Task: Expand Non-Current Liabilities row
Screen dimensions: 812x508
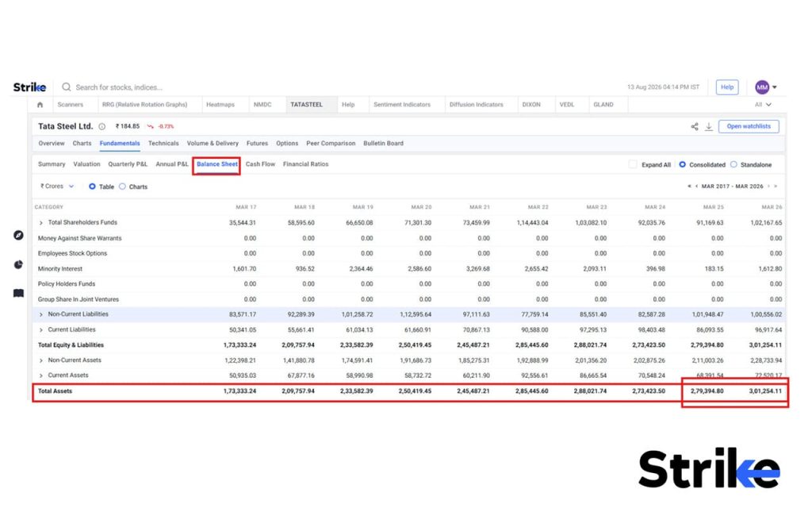Action: [x=41, y=314]
